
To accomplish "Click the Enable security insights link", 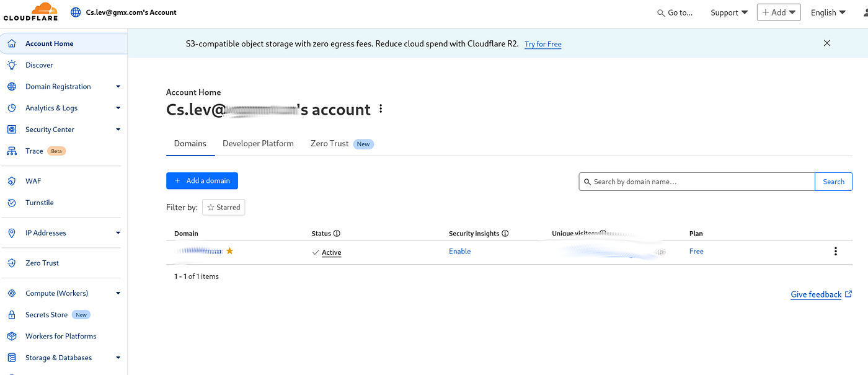I will 459,251.
